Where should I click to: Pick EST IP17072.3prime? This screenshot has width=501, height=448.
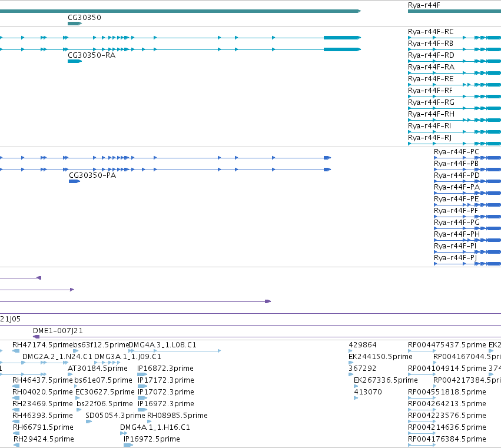point(166,393)
